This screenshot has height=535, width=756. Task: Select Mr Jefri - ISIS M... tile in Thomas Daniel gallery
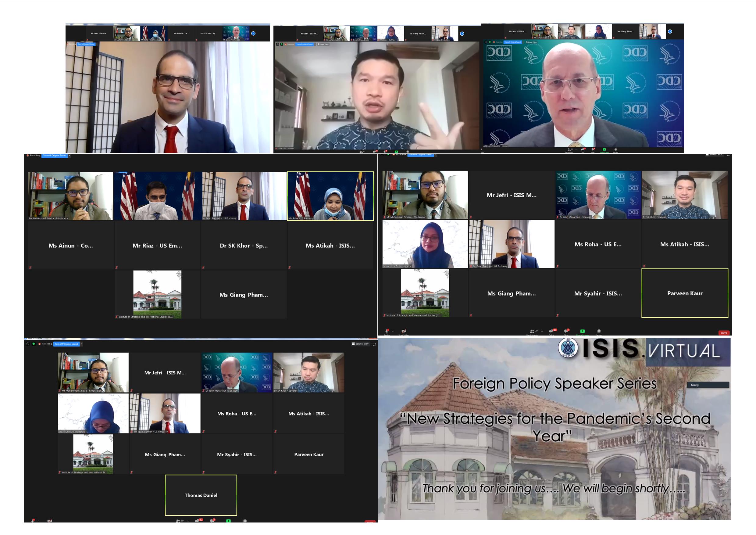point(165,373)
